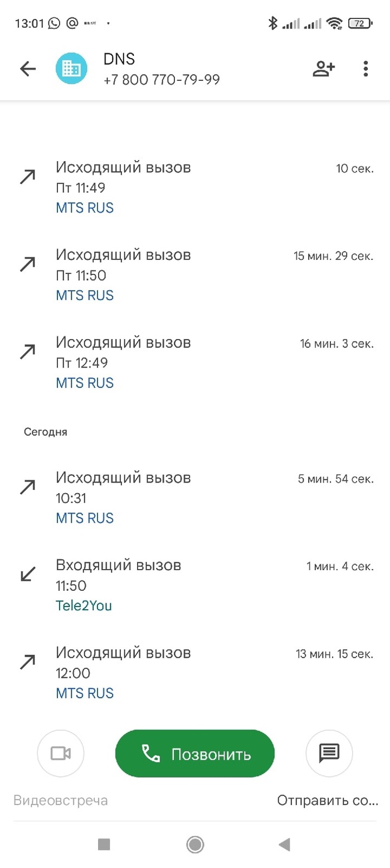Tap the incoming call arrow icon
The height and width of the screenshot is (868, 390).
[27, 574]
